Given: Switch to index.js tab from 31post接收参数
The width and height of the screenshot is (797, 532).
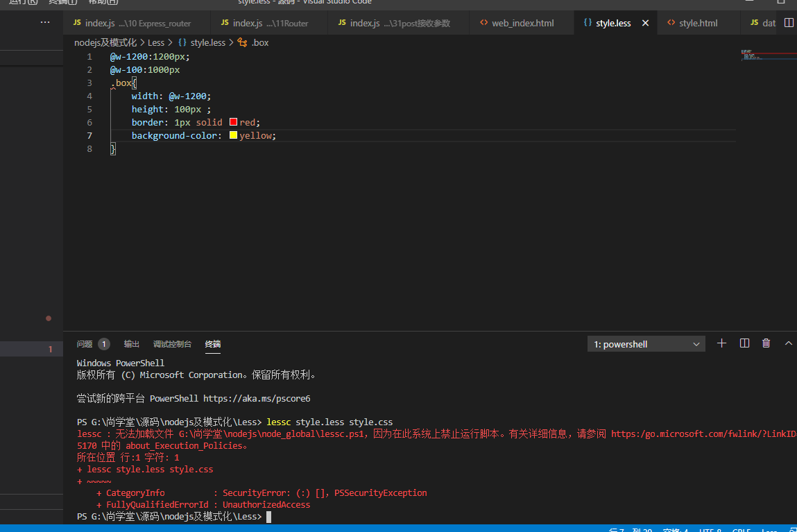Looking at the screenshot, I should point(399,23).
